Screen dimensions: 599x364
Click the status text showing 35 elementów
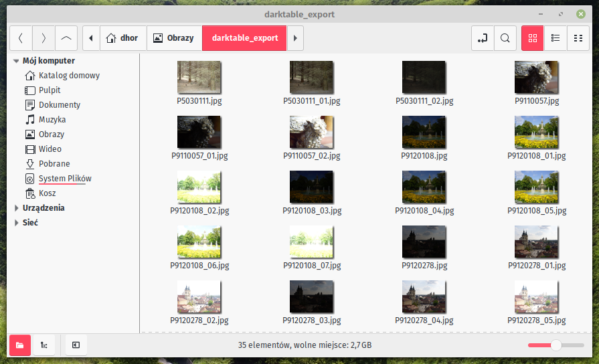point(305,345)
